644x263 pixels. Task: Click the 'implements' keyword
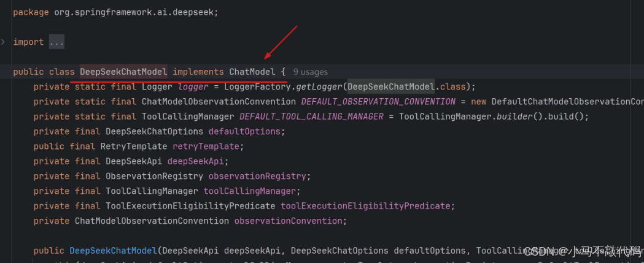tap(198, 72)
